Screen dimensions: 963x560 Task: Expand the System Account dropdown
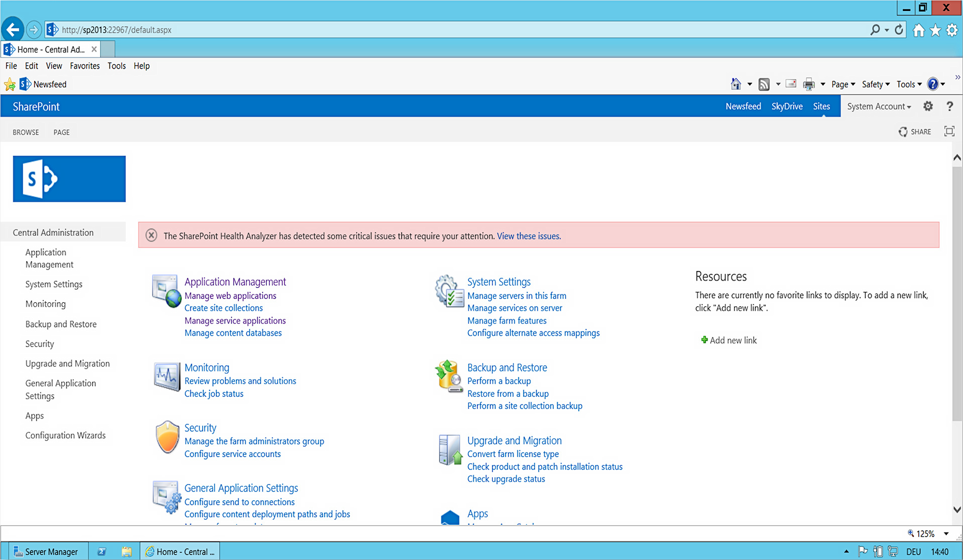[x=878, y=106]
